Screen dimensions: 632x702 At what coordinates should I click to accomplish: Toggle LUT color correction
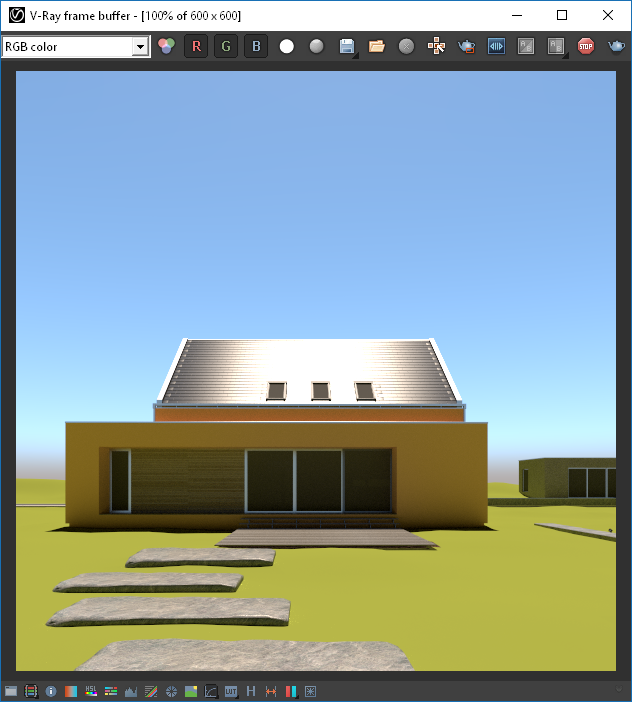click(x=231, y=691)
